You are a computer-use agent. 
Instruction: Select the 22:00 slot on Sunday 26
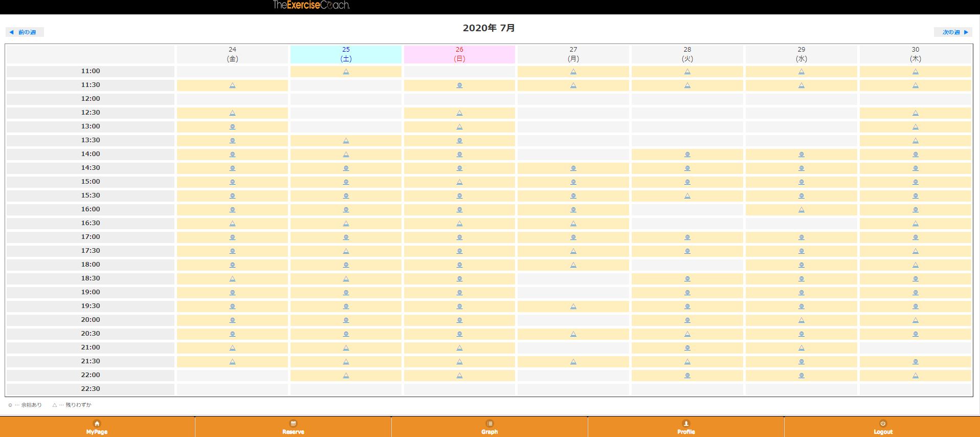pos(459,376)
